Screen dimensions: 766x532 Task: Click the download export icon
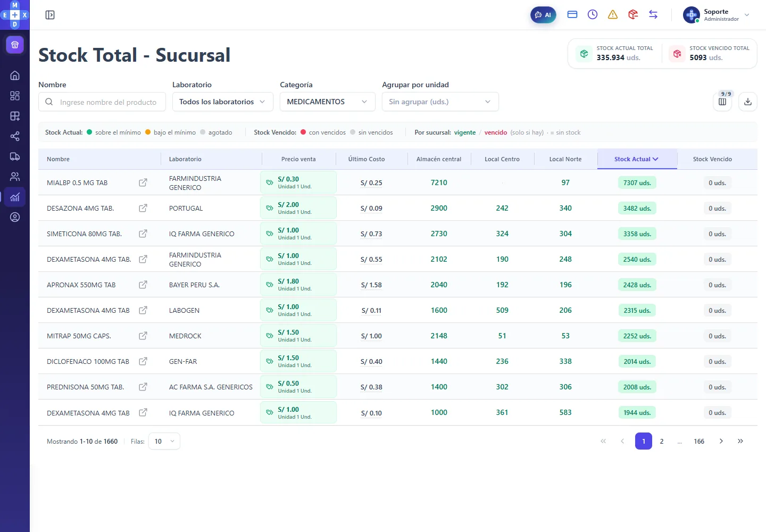[x=748, y=102]
